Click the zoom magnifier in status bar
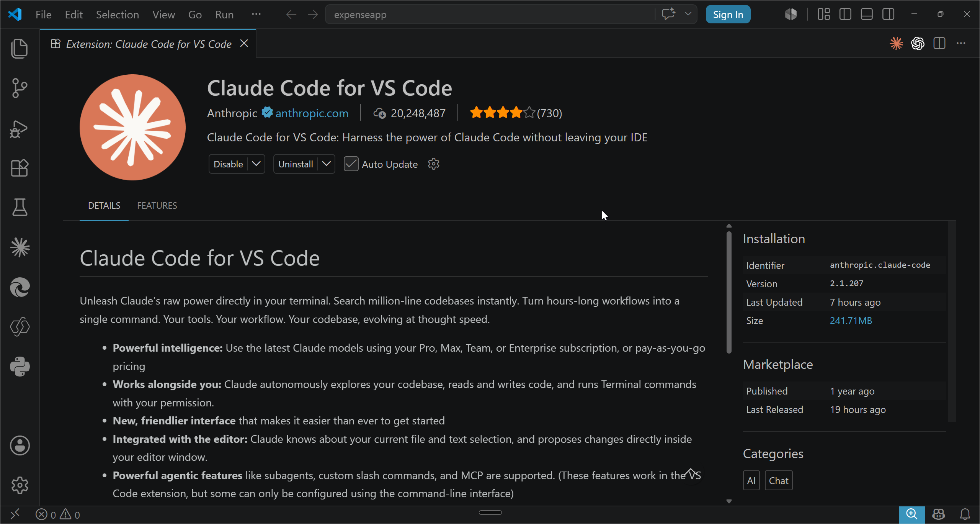 [912, 514]
